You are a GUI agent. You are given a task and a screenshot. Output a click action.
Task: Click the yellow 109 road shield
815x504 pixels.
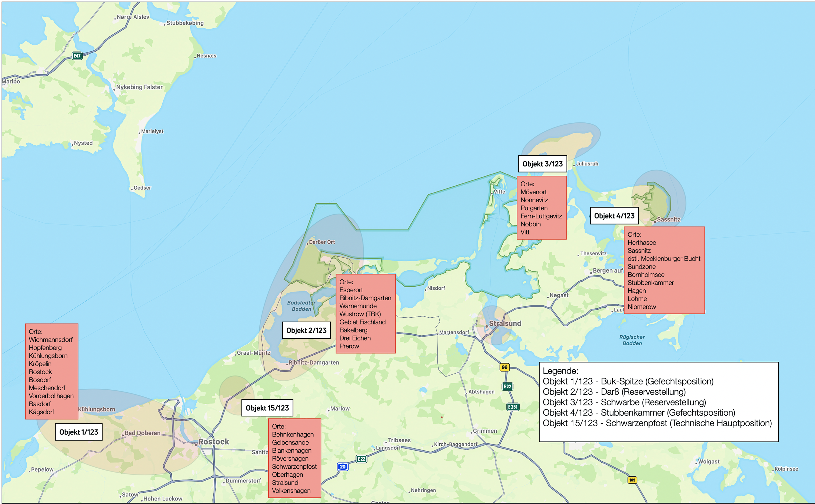(x=632, y=480)
